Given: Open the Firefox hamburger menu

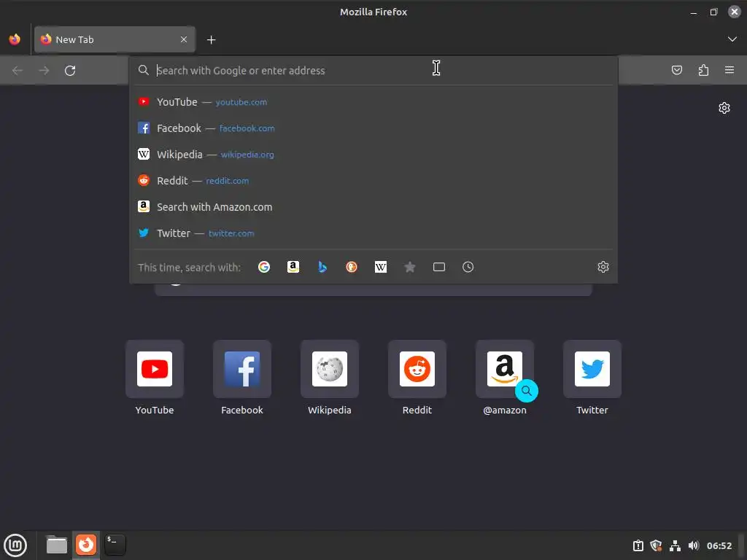Looking at the screenshot, I should [729, 71].
